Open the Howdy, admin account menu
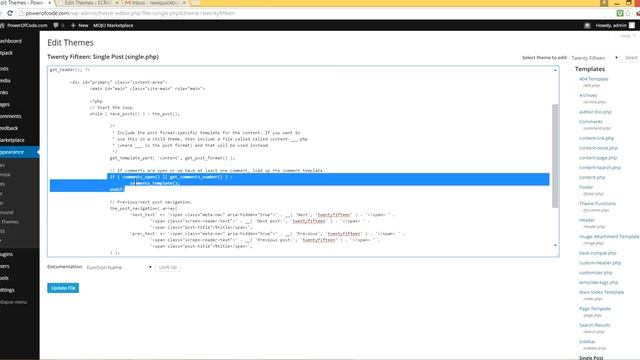Image resolution: width=640 pixels, height=360 pixels. point(615,25)
